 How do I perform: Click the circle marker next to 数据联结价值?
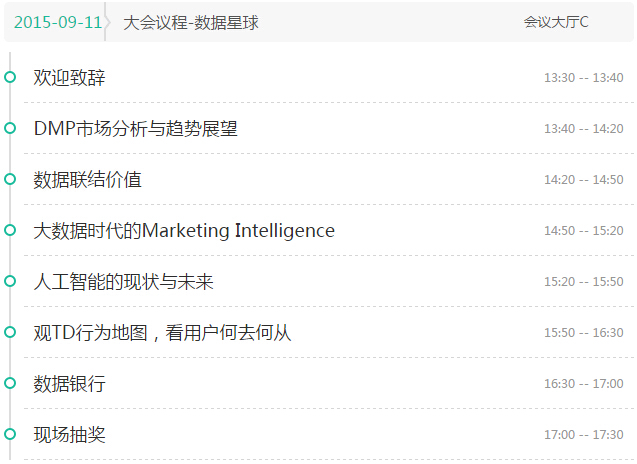point(10,179)
